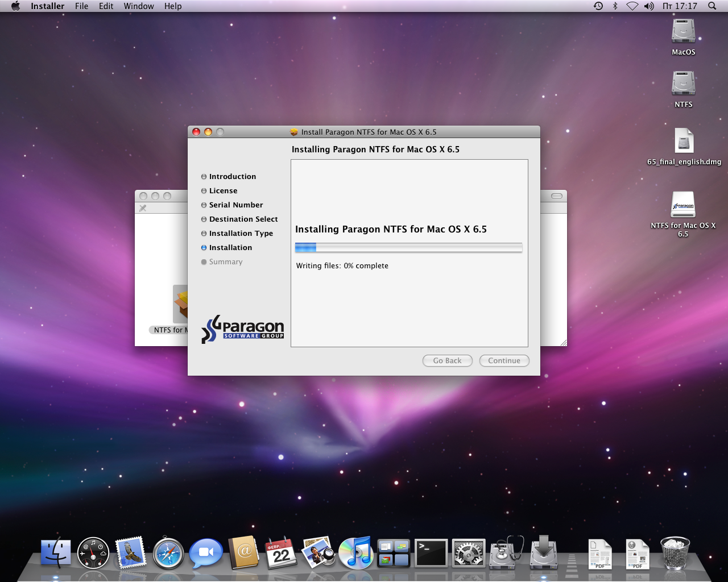Open Spotlight search magnifier
728x582 pixels.
tap(712, 6)
